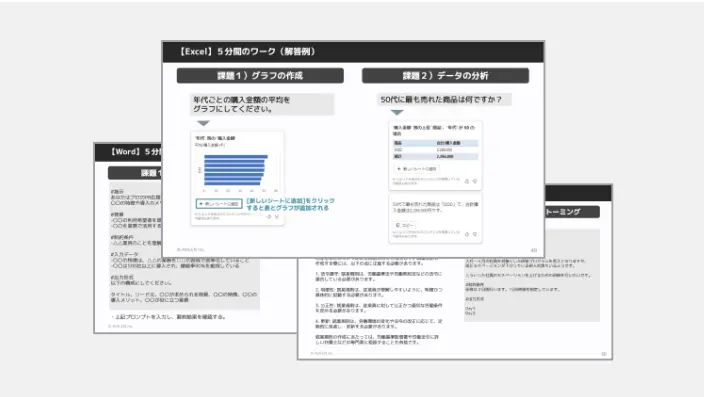Screen dimensions: 704x397
Task: Click the partially hidden トーミング header
Action: (572, 212)
